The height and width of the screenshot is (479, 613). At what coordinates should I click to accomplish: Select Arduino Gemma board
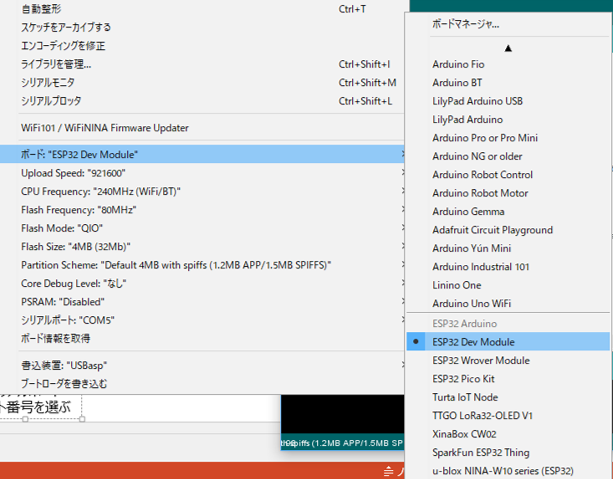pos(508,211)
